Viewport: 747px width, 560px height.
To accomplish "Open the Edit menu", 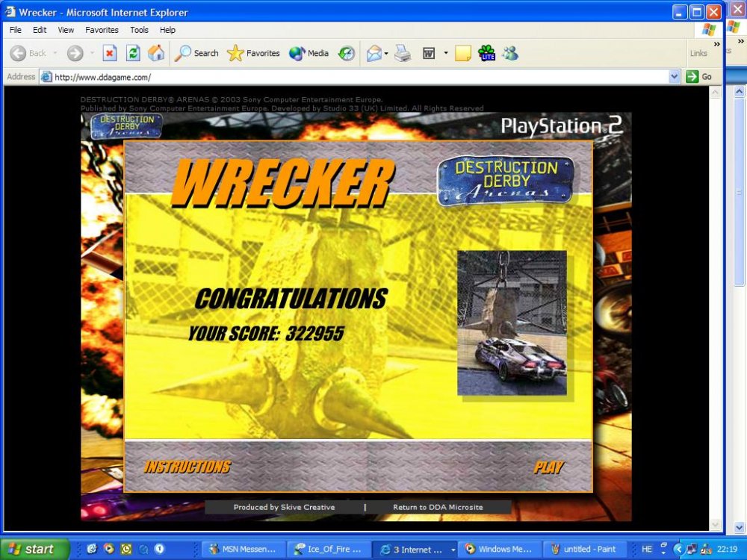I will 40,30.
